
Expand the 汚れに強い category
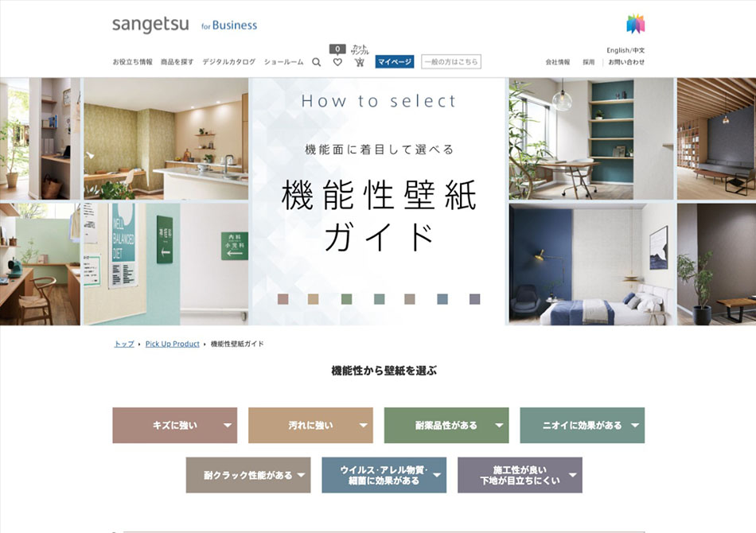coord(310,425)
